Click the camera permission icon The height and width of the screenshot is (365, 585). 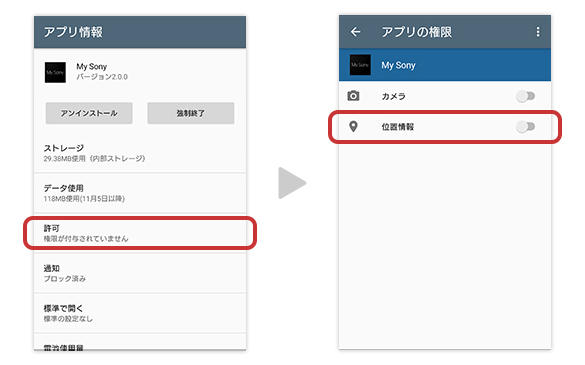(x=353, y=96)
